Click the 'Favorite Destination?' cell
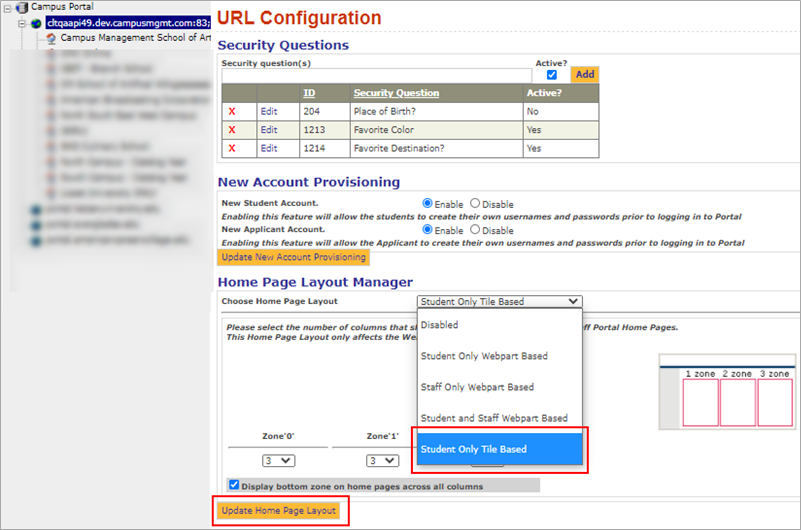Image resolution: width=801 pixels, height=530 pixels. (x=436, y=148)
